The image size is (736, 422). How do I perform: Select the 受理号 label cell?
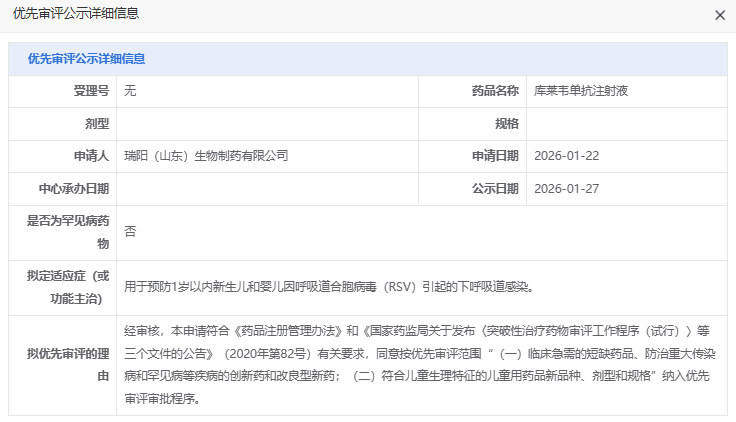tap(90, 91)
